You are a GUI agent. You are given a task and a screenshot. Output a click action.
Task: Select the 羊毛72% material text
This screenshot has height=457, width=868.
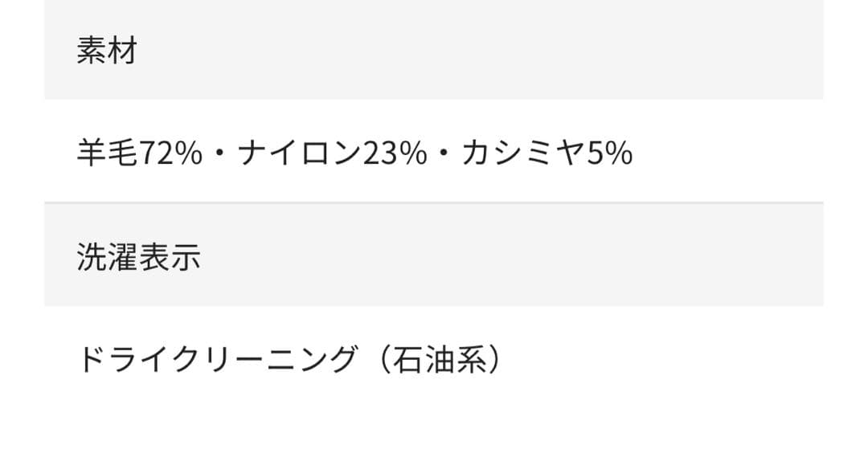138,153
